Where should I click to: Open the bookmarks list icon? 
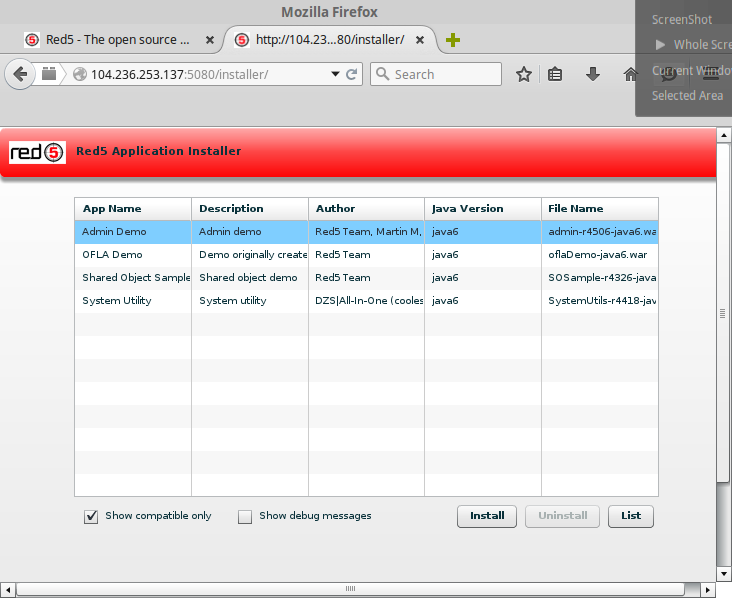[x=555, y=74]
